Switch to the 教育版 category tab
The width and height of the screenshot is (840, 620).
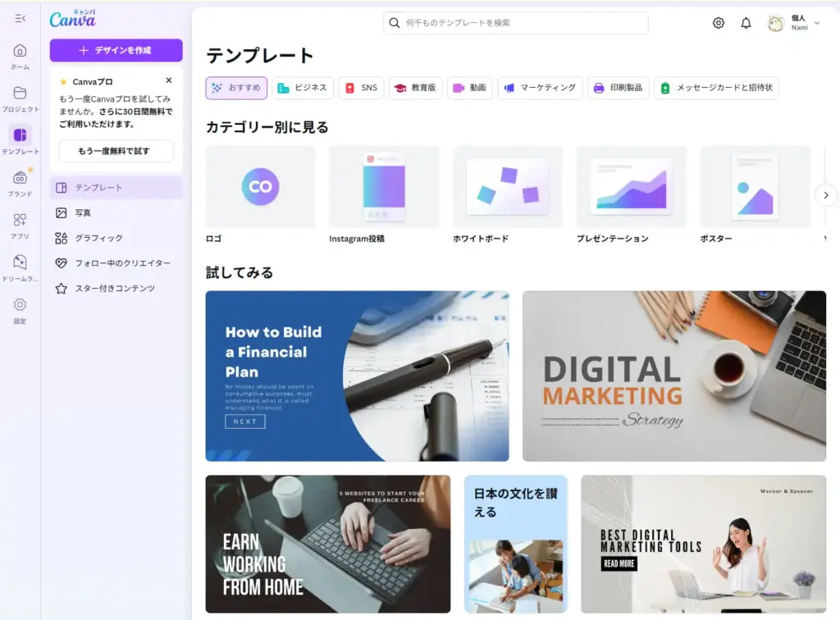416,88
